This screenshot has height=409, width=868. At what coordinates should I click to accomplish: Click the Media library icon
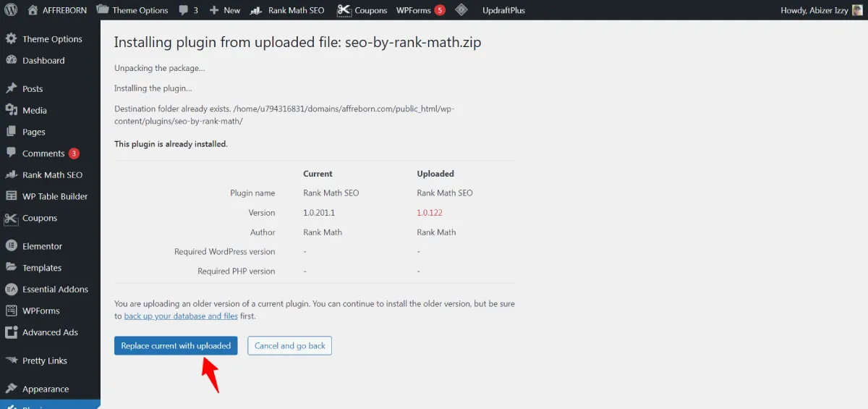pos(11,110)
